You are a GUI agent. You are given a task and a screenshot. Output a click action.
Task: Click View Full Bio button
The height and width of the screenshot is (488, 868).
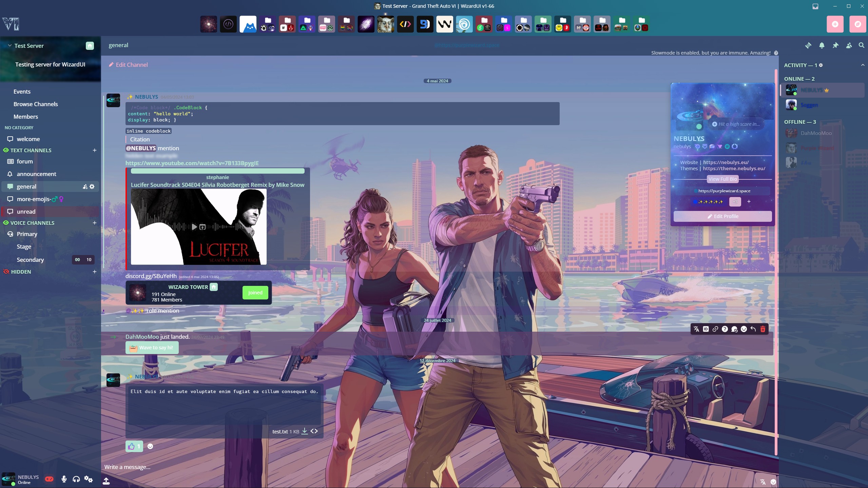pos(722,179)
